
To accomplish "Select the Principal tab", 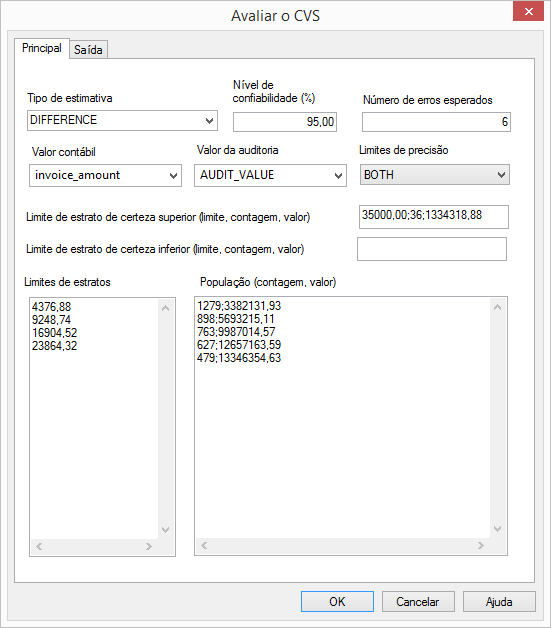I will click(42, 48).
